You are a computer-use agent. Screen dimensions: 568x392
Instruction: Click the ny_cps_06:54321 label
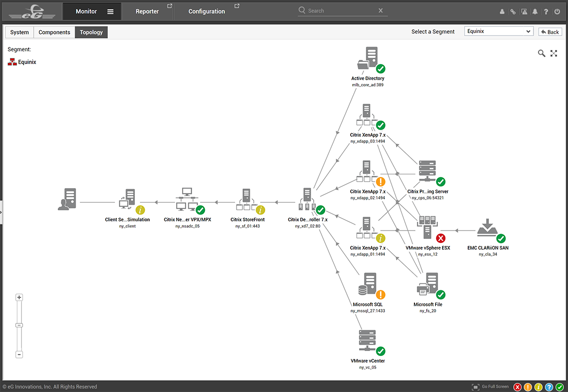tap(427, 198)
